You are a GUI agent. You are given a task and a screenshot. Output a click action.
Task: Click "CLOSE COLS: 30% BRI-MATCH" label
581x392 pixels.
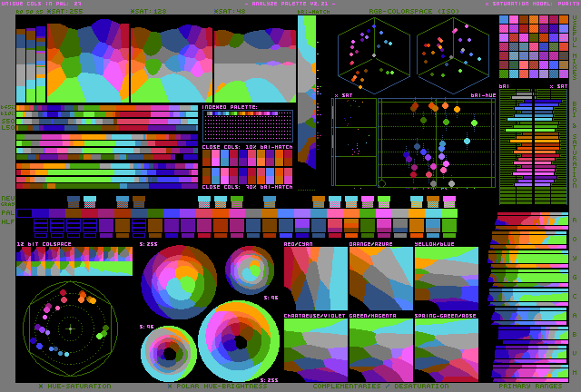click(248, 187)
